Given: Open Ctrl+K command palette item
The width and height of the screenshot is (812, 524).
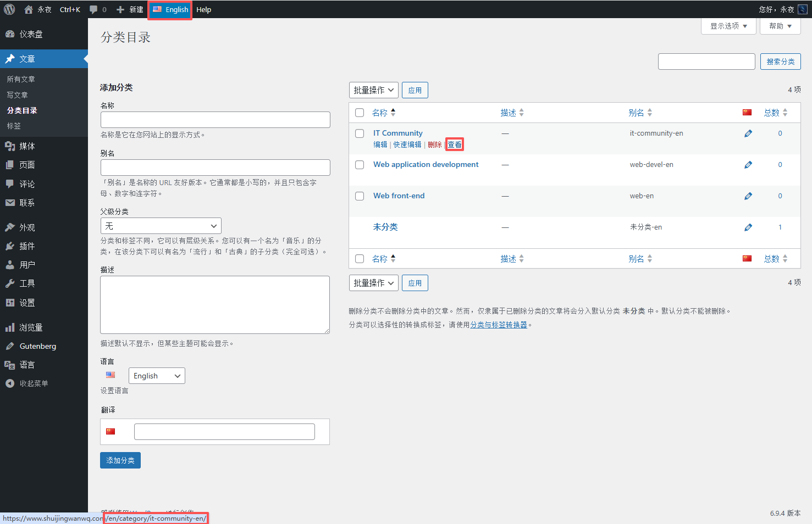Looking at the screenshot, I should (x=70, y=9).
